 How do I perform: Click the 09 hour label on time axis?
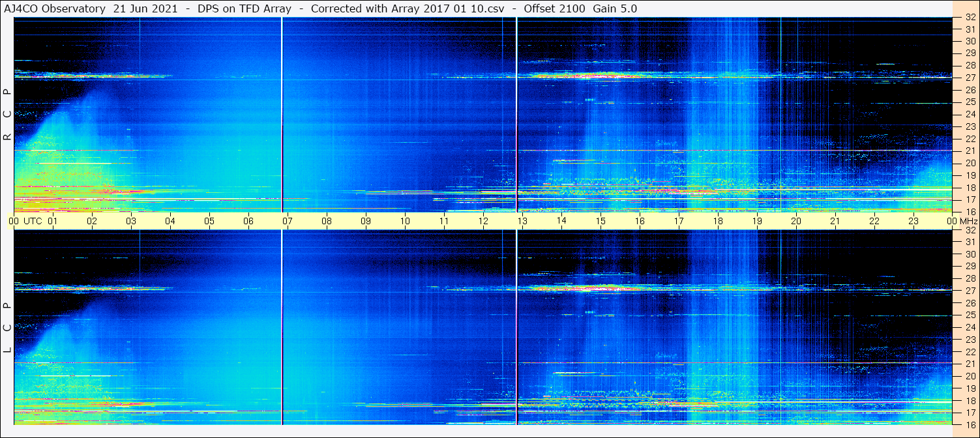[366, 221]
